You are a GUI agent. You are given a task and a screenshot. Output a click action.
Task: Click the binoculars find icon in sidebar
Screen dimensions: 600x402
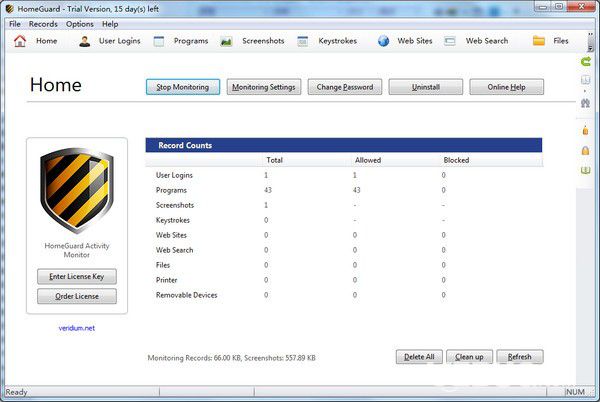pyautogui.click(x=585, y=103)
